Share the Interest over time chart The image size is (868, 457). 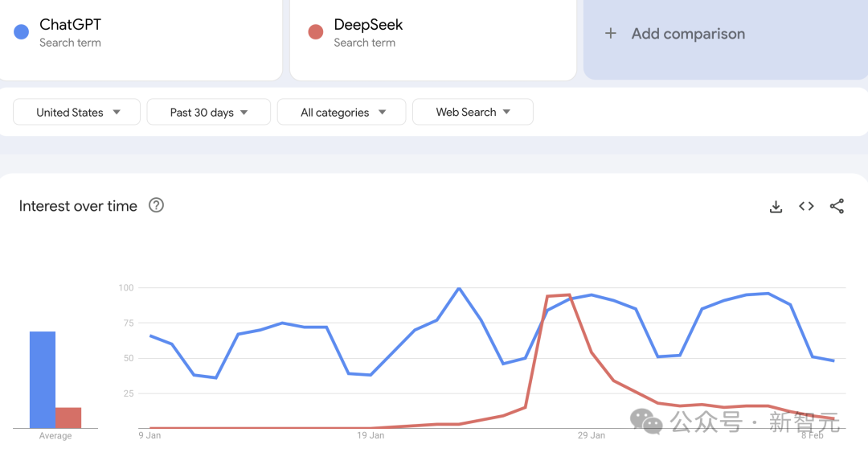837,206
